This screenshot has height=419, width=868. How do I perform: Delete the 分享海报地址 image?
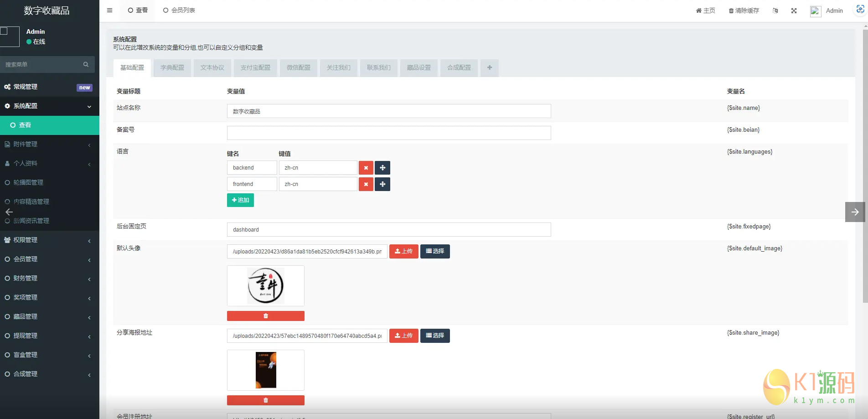(x=266, y=400)
